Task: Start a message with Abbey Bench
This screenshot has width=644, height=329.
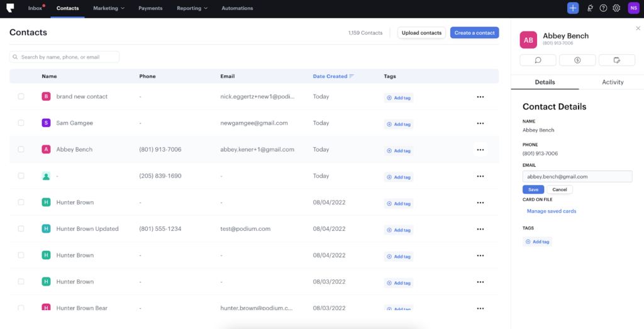Action: pos(538,60)
